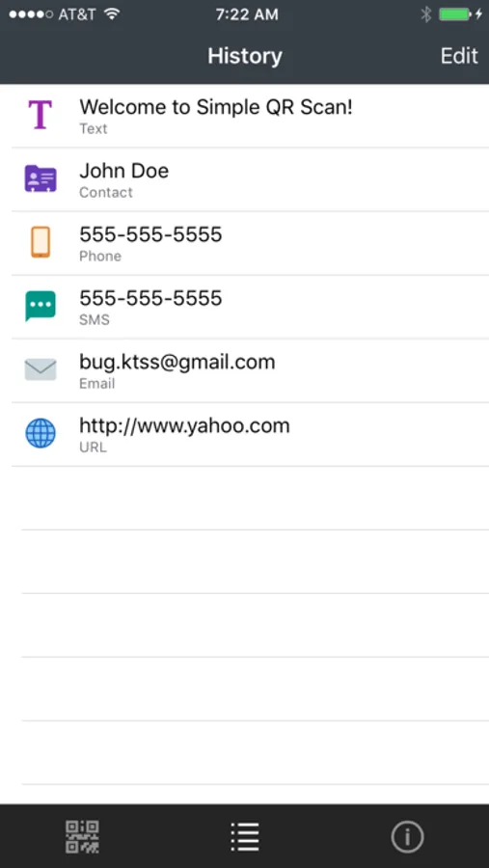Tap the blue globe URL icon
Viewport: 489px width, 868px height.
click(x=41, y=433)
